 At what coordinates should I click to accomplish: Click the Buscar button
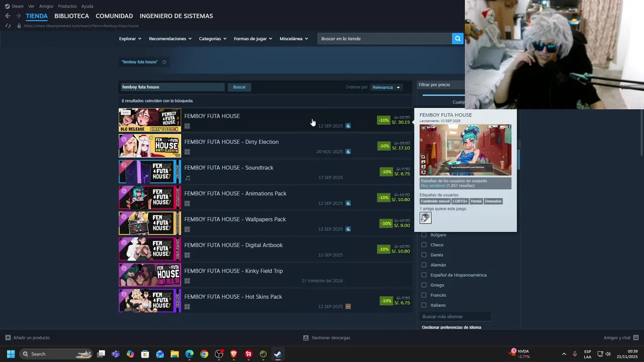[239, 87]
